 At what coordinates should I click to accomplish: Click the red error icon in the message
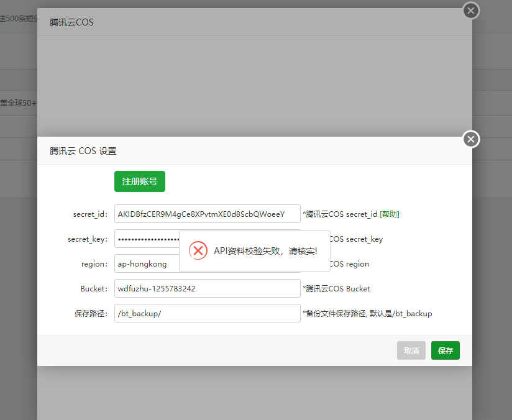coord(198,250)
